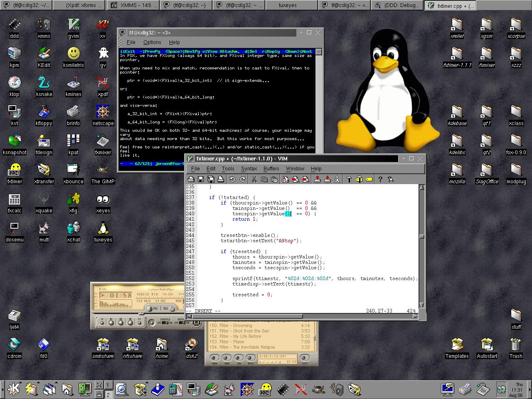This screenshot has width=532, height=399.
Task: Click the Save All icon in VIM toolbar
Action: [211, 179]
